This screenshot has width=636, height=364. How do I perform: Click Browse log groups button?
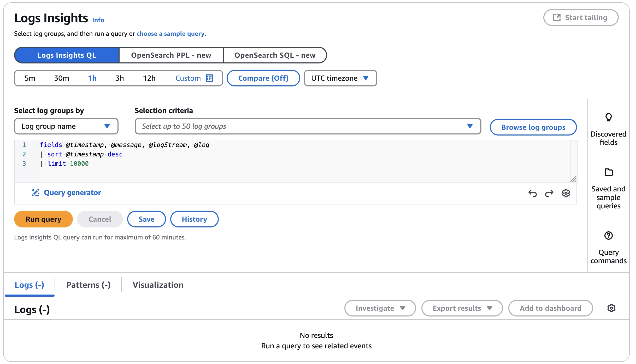pos(533,127)
